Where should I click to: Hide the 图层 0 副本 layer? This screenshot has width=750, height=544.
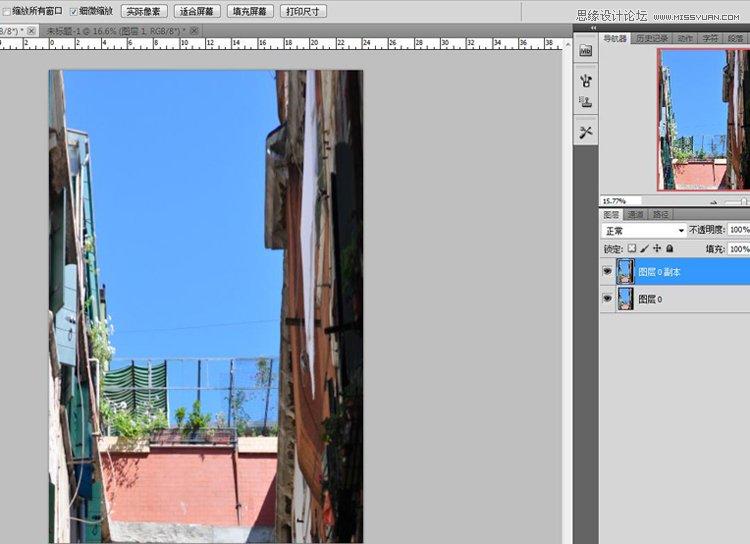pyautogui.click(x=607, y=271)
